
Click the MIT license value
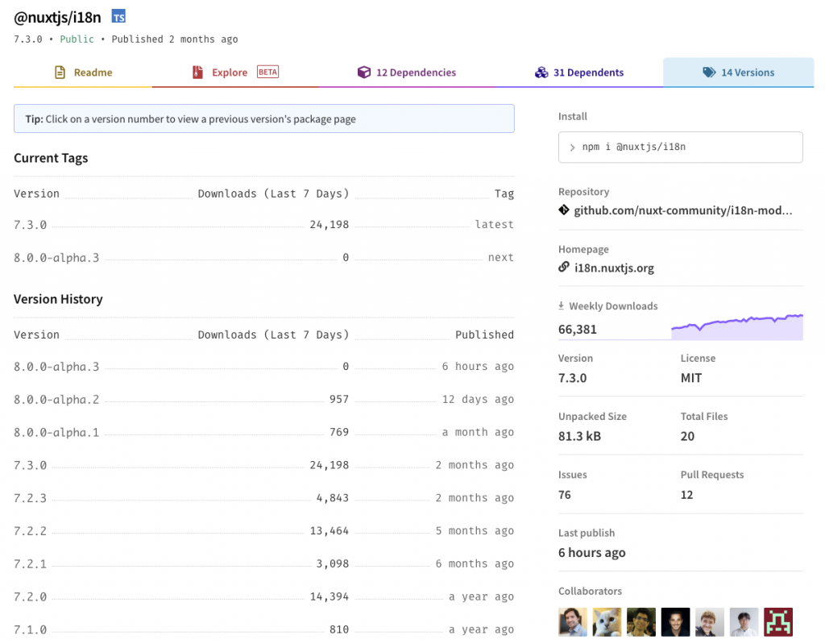click(690, 378)
